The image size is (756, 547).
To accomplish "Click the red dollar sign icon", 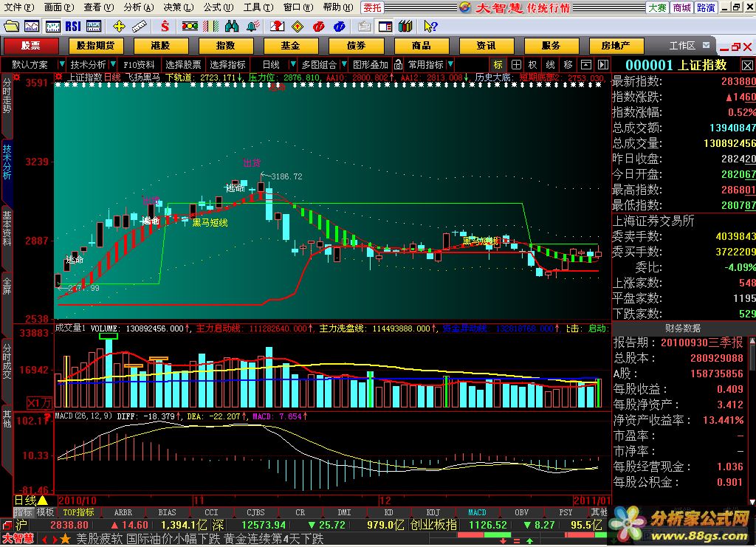I will click(165, 26).
